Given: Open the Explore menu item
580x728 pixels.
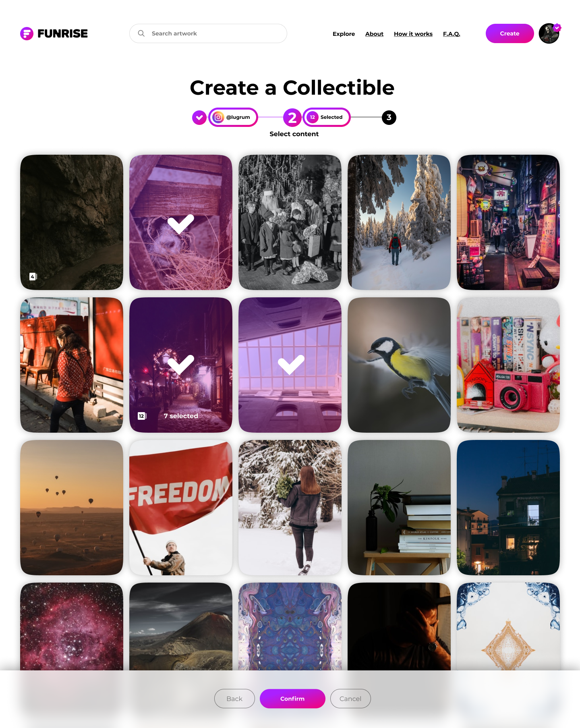Looking at the screenshot, I should tap(344, 34).
